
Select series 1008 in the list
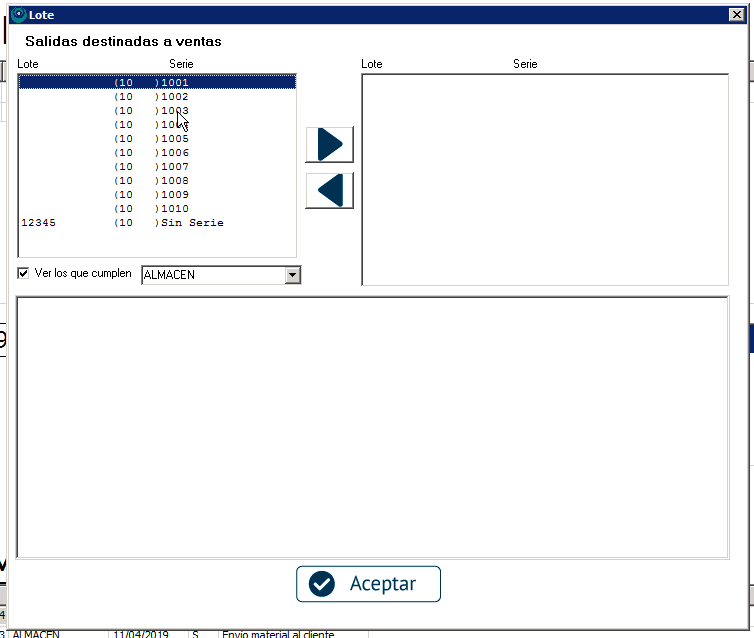tap(174, 181)
